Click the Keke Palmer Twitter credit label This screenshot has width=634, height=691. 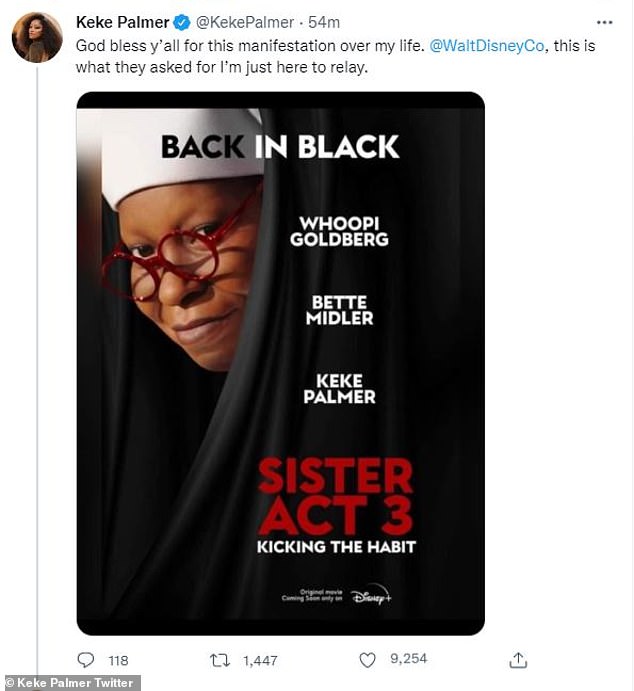coord(70,683)
